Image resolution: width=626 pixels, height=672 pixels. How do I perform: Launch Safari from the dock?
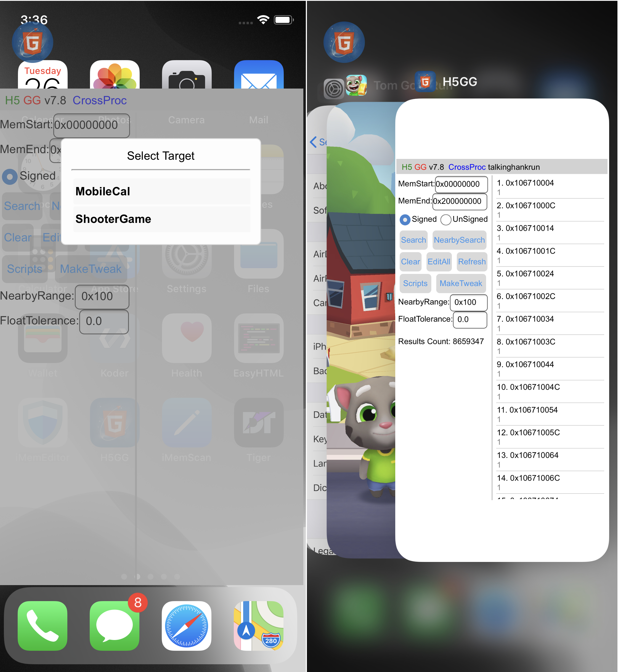tap(186, 625)
